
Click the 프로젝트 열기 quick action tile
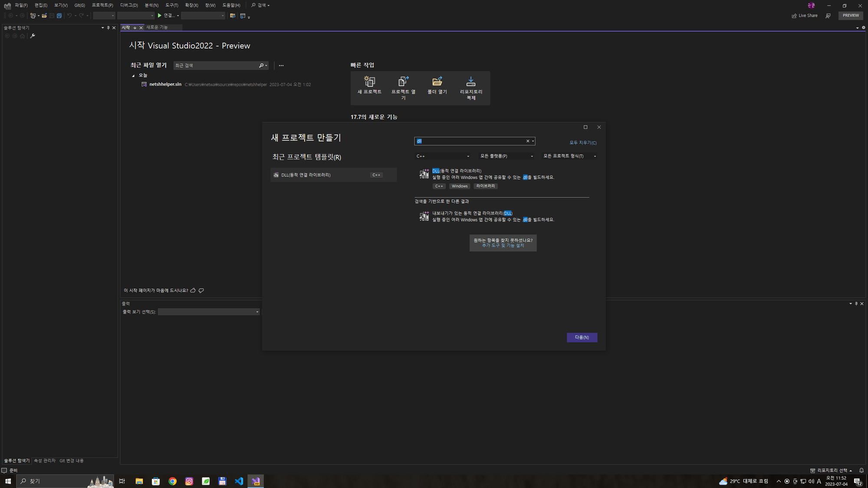pos(403,88)
